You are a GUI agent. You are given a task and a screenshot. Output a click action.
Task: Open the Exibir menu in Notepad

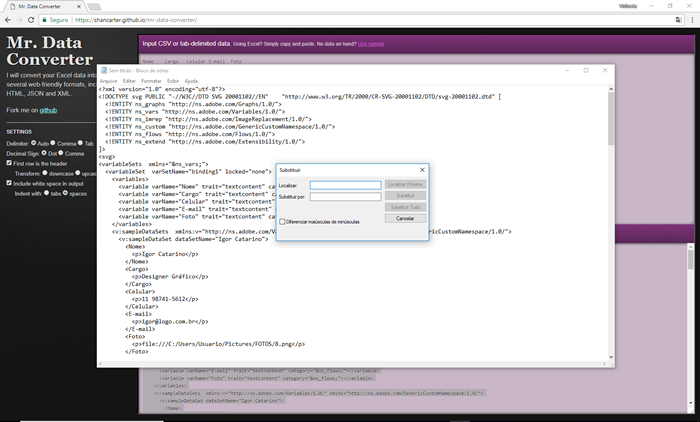tap(173, 81)
